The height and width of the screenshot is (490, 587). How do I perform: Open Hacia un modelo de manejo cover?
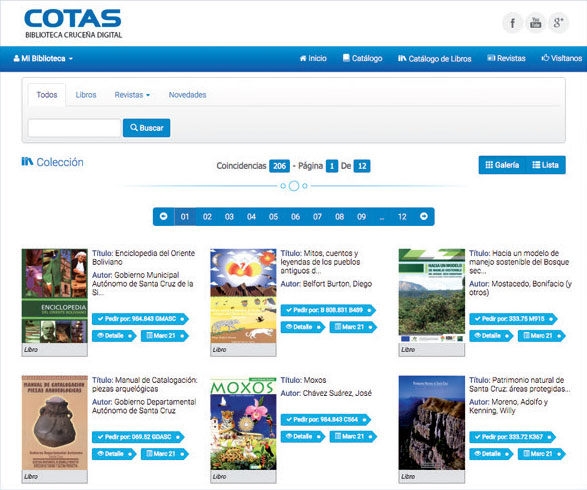click(x=432, y=296)
